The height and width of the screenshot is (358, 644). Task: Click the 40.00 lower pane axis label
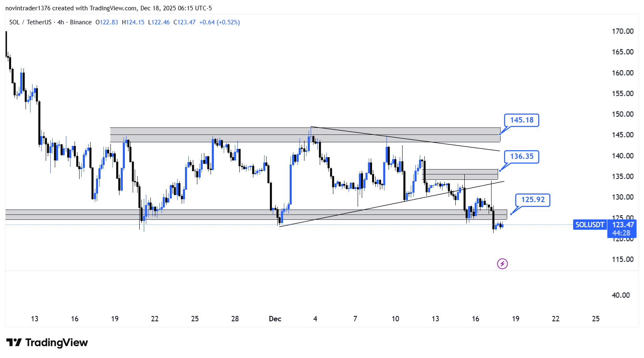pyautogui.click(x=621, y=295)
